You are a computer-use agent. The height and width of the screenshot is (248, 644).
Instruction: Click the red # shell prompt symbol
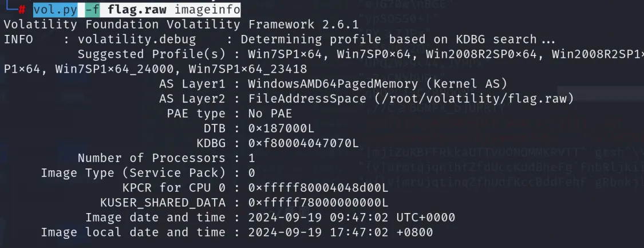coord(21,10)
